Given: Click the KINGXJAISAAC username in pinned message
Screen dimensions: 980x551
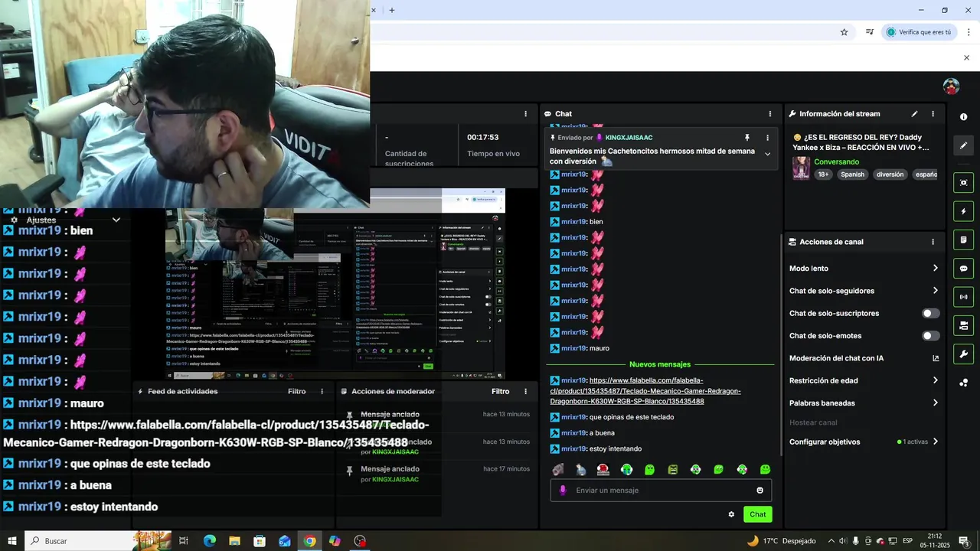Looking at the screenshot, I should click(x=629, y=138).
